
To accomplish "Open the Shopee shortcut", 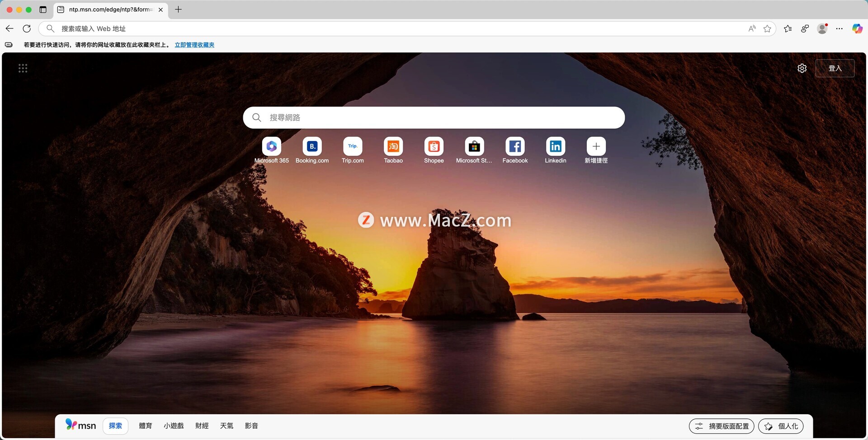I will click(434, 147).
